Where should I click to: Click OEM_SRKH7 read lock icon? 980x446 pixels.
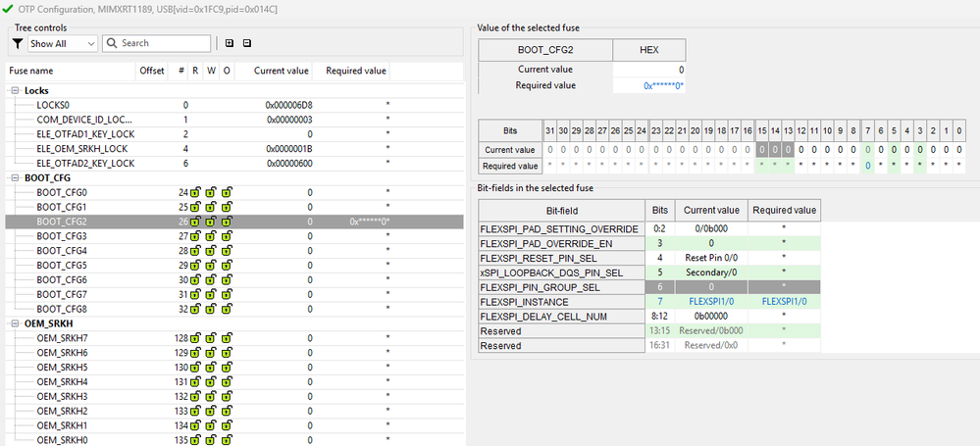click(x=196, y=338)
